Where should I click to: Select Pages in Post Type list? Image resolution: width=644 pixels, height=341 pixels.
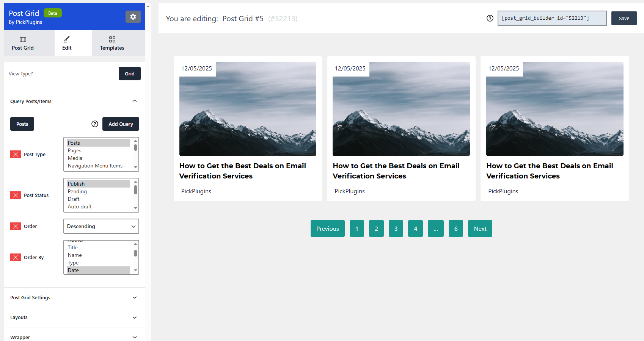98,150
